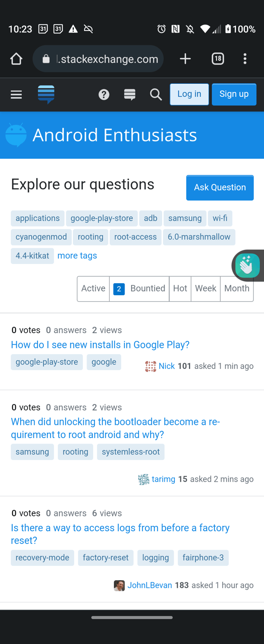Open the help center question-mark icon
The height and width of the screenshot is (644, 264).
point(104,95)
